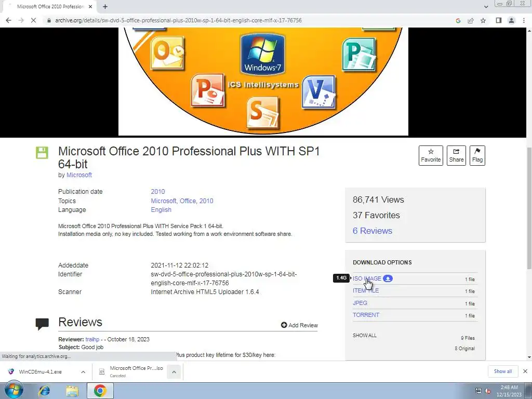Screen dimensions: 532x399
Task: Click the Share button
Action: 456,155
